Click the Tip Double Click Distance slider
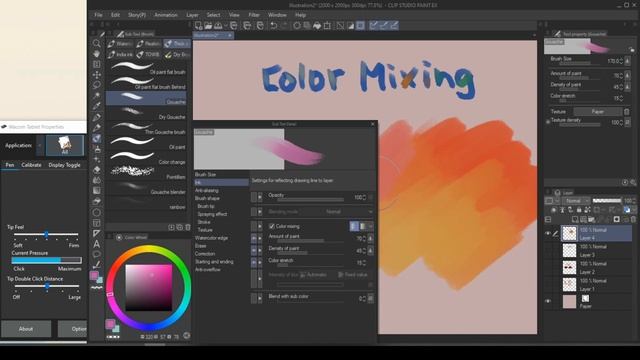 click(x=46, y=286)
